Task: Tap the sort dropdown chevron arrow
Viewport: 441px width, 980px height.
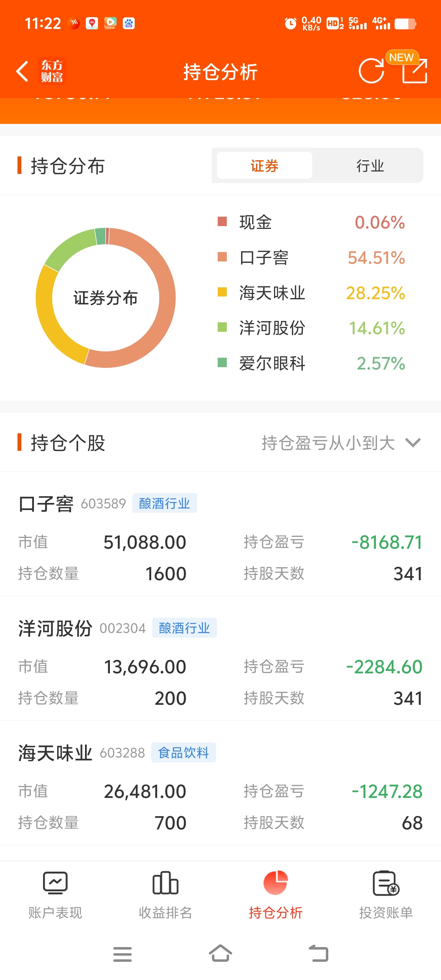Action: tap(413, 443)
